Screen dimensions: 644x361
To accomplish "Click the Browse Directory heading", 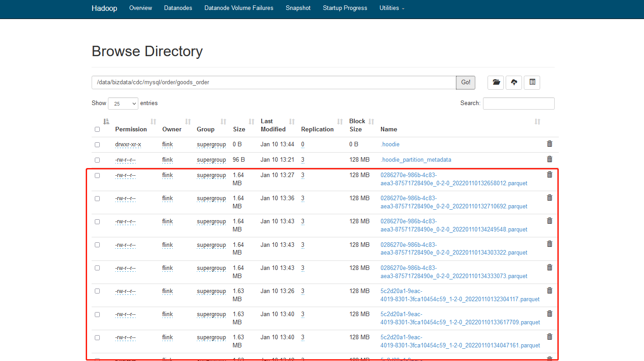I will (147, 51).
